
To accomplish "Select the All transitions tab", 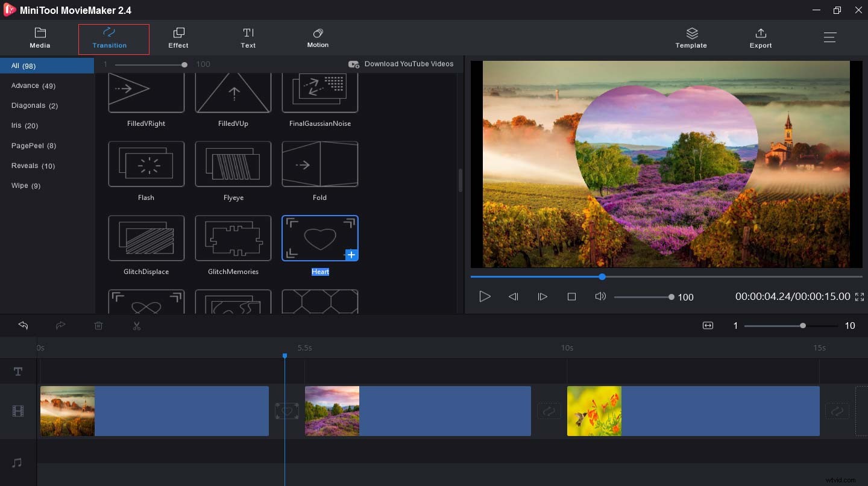I will point(24,65).
